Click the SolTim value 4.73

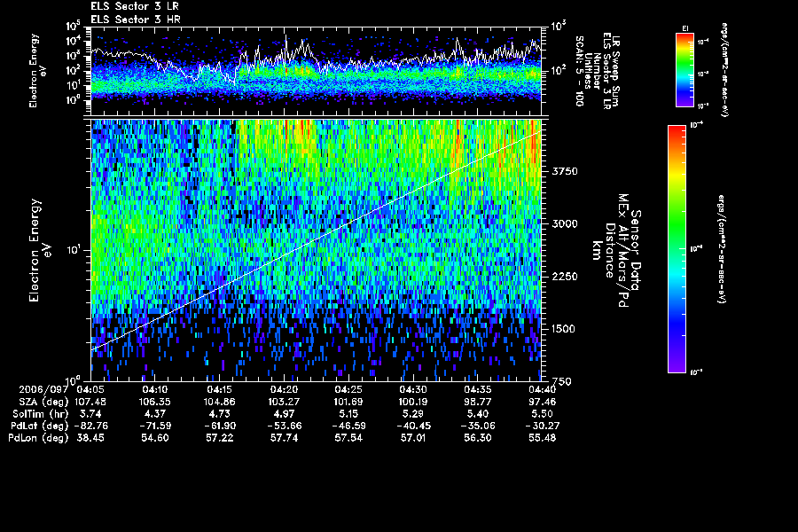tap(219, 414)
